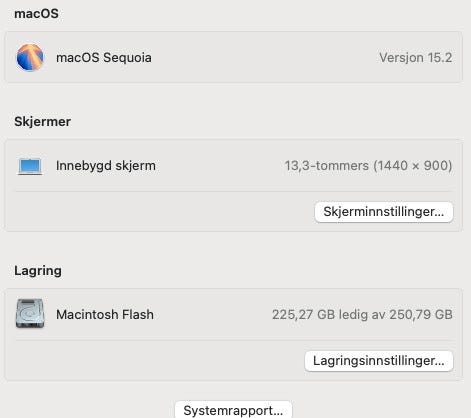Click the 225,27 GB free space value
Screen dimensions: 471x418
coord(303,314)
